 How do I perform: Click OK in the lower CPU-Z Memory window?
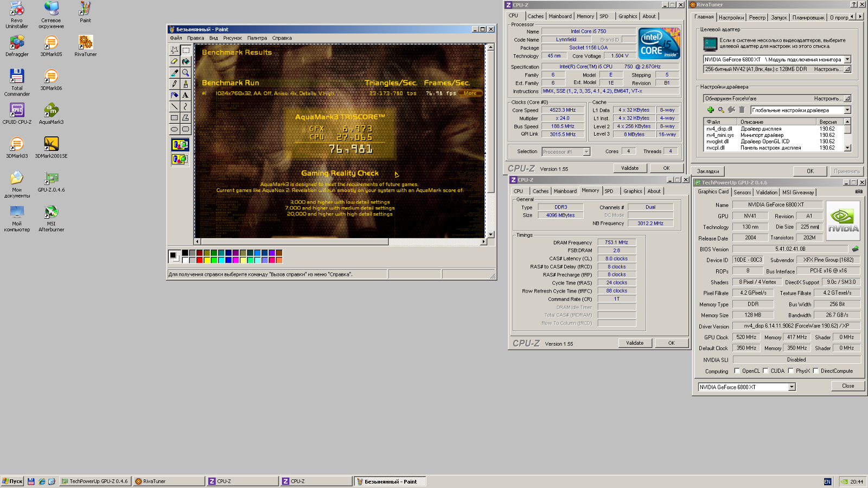(671, 343)
